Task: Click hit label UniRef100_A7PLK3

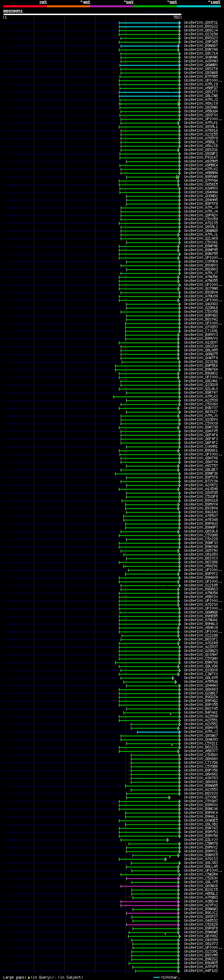Action: pyautogui.click(x=201, y=396)
